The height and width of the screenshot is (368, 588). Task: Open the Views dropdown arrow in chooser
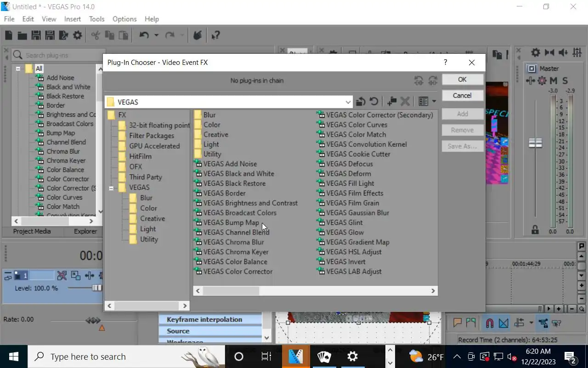pos(434,102)
